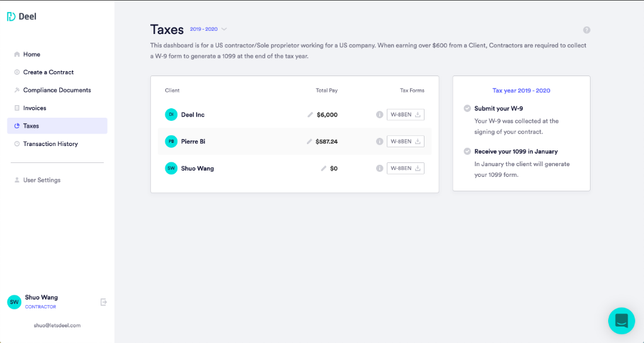Viewport: 644px width, 343px height.
Task: Click the Pierre Bi PB avatar
Action: tap(171, 142)
